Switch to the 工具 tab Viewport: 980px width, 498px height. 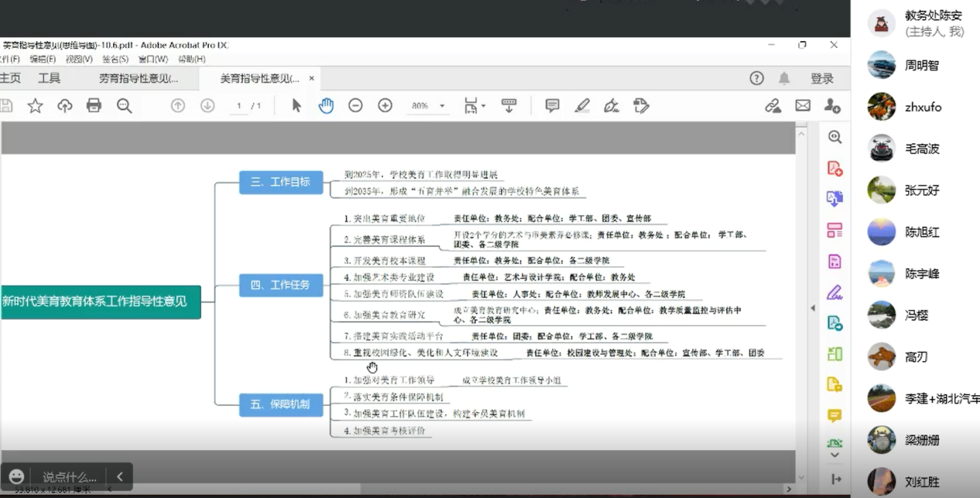coord(50,78)
